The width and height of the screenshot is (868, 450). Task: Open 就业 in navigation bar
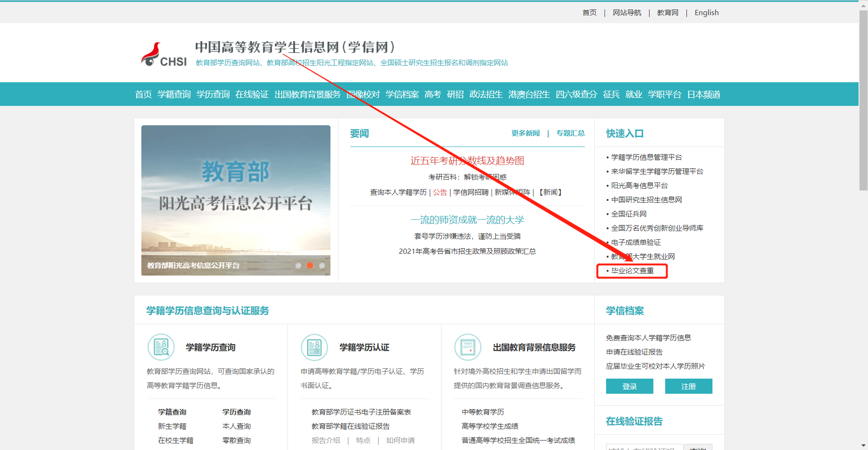[x=634, y=95]
